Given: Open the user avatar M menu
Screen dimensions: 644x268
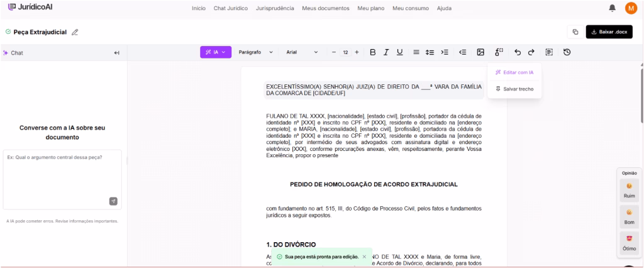Looking at the screenshot, I should pos(631,8).
